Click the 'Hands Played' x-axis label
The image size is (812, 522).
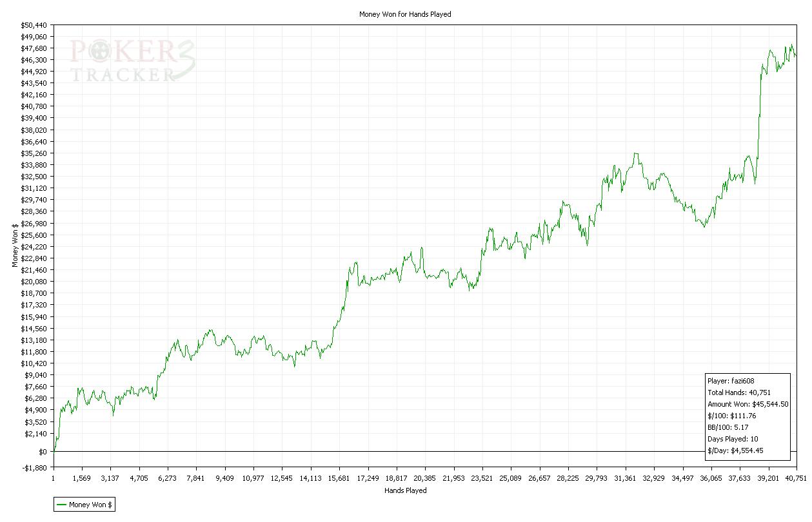click(405, 490)
